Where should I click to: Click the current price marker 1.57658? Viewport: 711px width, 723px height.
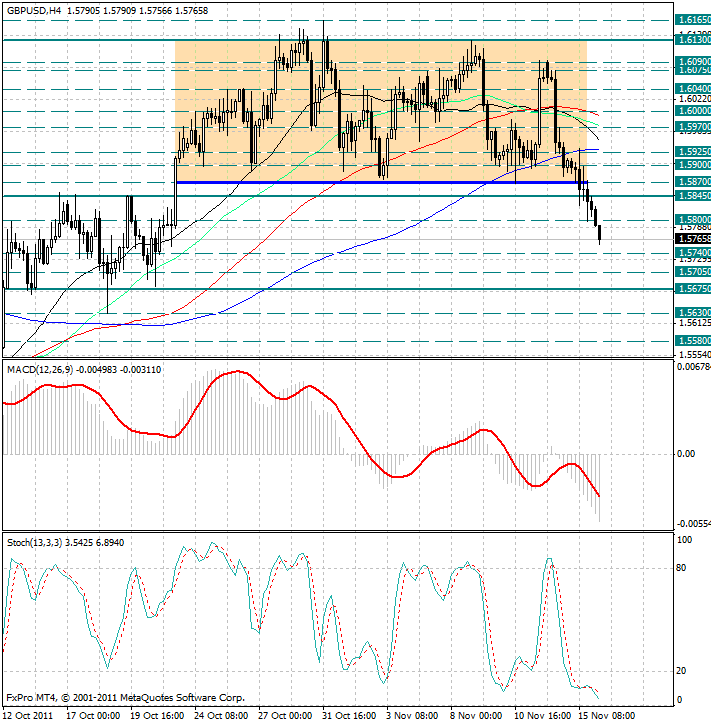[691, 239]
